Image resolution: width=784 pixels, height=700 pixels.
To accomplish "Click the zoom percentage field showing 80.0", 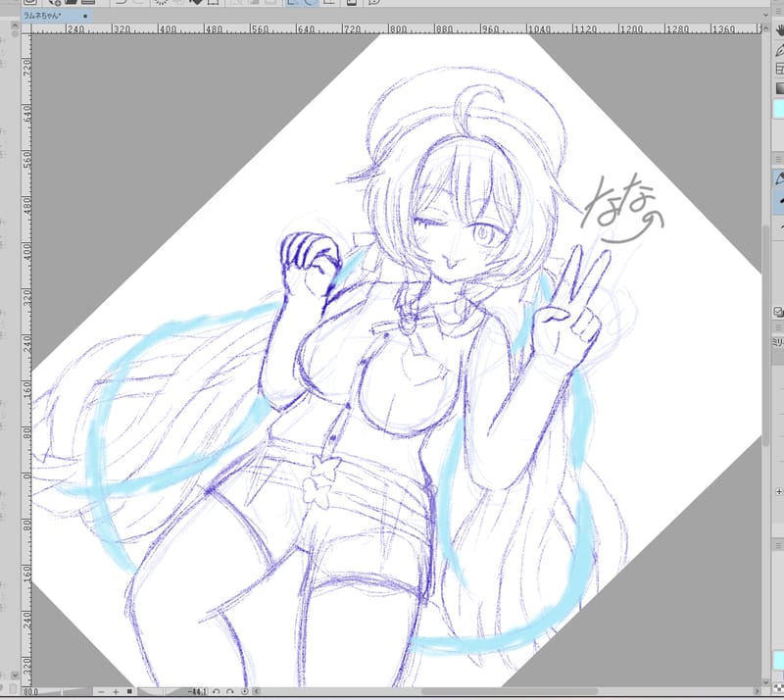I will [x=31, y=691].
